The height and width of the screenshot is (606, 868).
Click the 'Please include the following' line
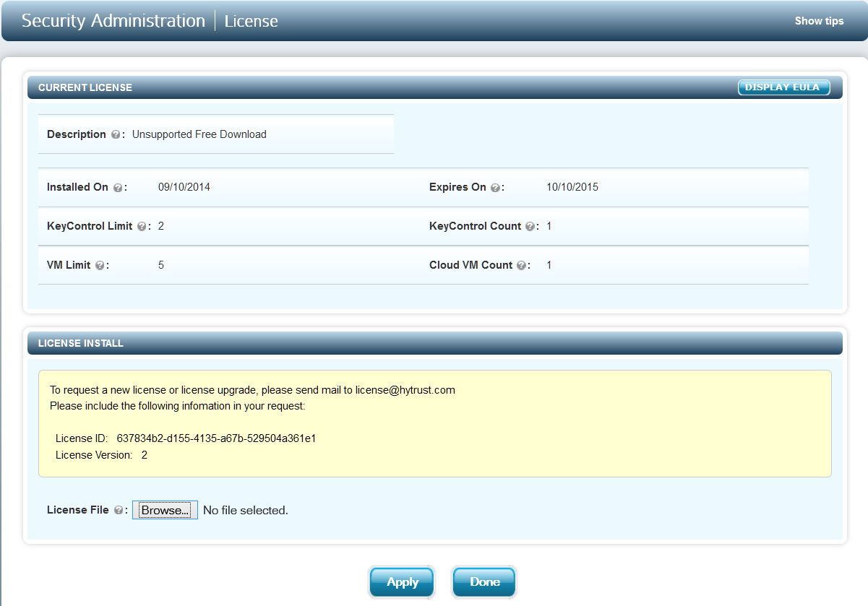(178, 406)
